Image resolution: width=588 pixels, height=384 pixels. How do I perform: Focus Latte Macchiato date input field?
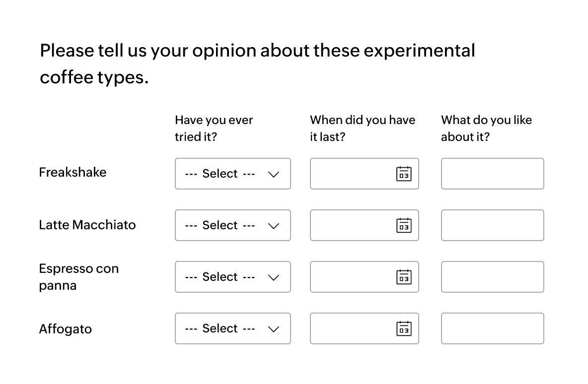365,226
